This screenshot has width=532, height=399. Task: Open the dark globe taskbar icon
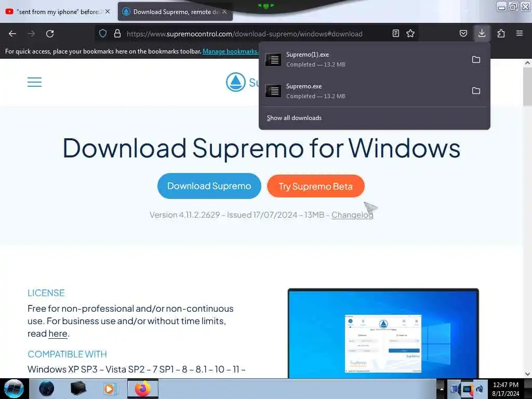pos(46,389)
